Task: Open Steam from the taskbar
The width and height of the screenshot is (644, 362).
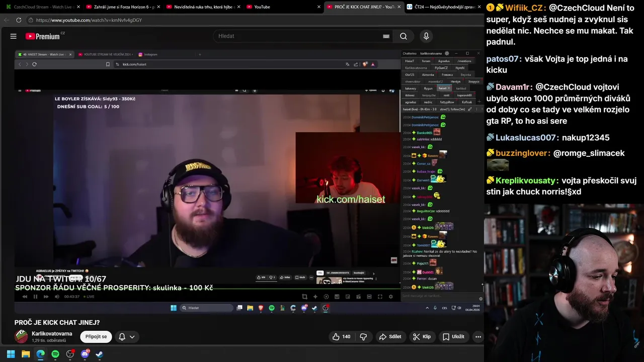Action: tap(100, 354)
